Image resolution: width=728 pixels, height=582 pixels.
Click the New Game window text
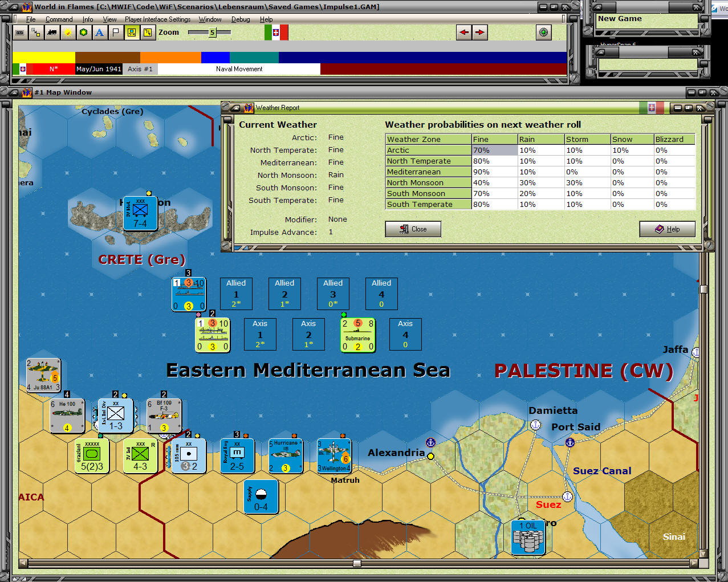coord(620,19)
